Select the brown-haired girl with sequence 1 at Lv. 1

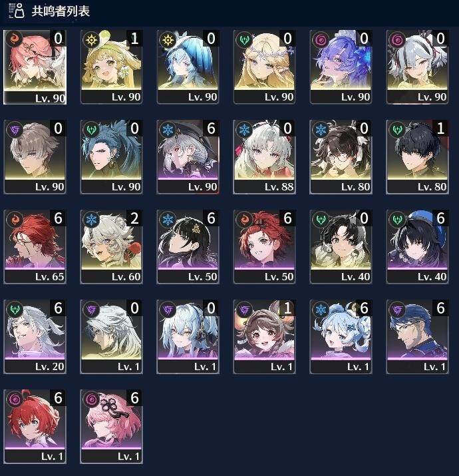click(x=264, y=336)
